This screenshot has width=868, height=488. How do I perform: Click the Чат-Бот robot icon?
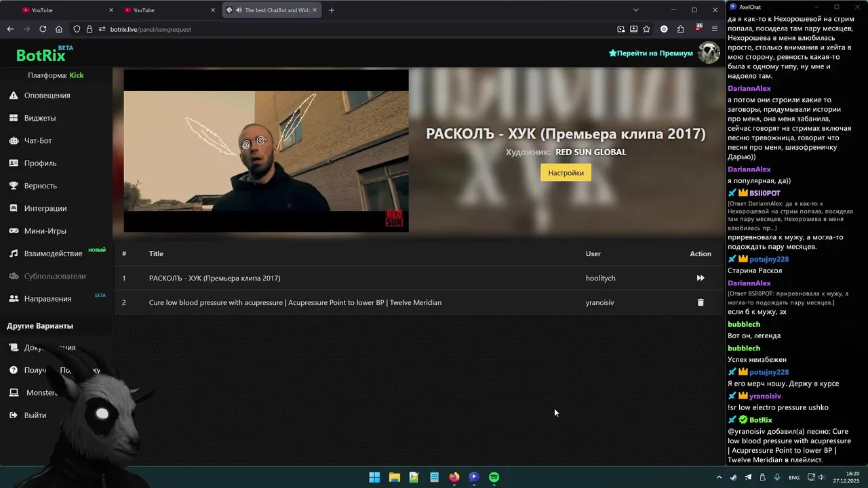(13, 140)
